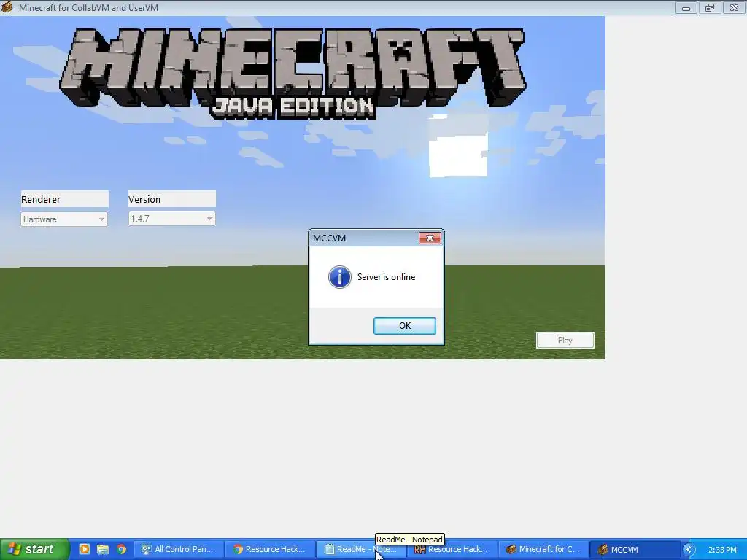This screenshot has height=560, width=747.
Task: Switch to All Control Panel taskbar item
Action: point(179,550)
